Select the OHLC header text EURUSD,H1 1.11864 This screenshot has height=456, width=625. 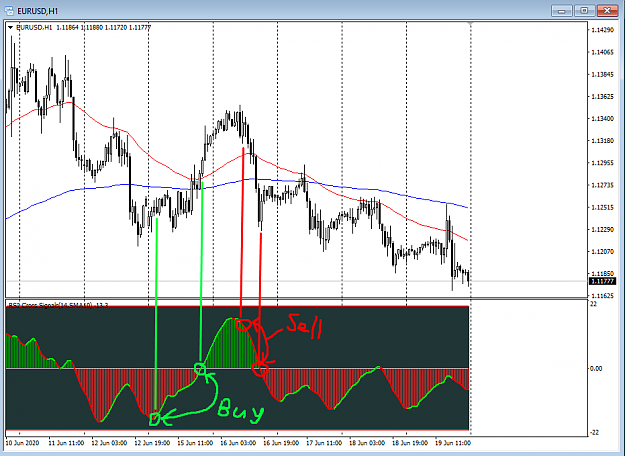[x=47, y=28]
